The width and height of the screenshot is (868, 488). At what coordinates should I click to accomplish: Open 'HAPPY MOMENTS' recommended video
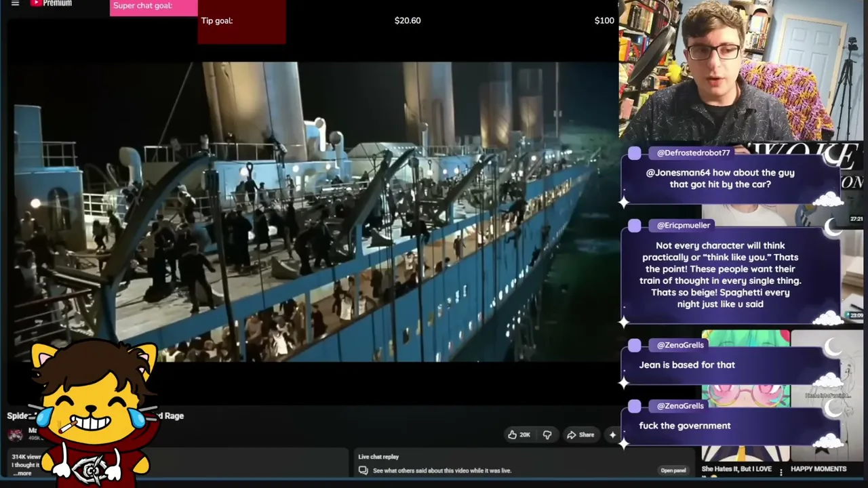(818, 469)
